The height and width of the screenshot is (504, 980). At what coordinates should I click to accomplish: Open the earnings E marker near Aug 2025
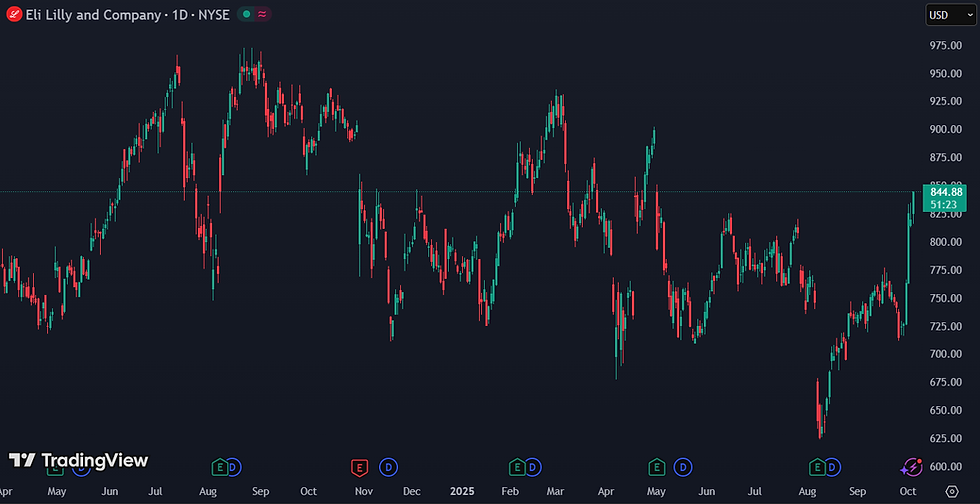817,466
